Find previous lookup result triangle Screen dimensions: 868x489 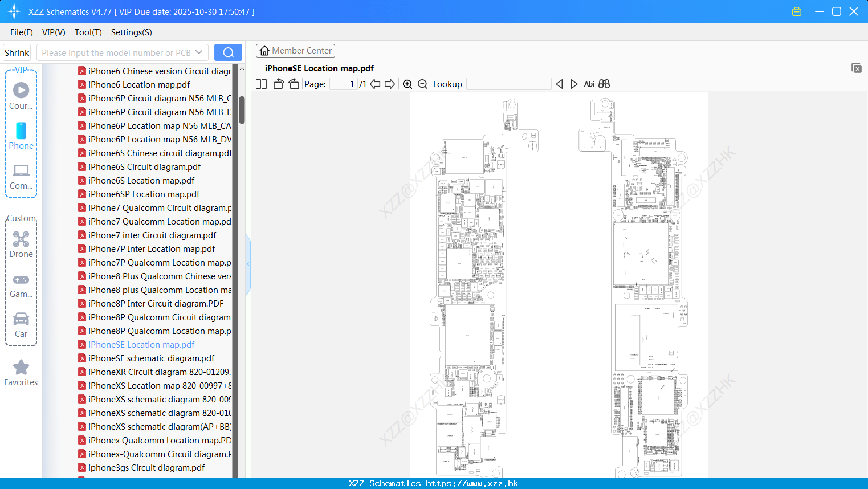[x=559, y=84]
